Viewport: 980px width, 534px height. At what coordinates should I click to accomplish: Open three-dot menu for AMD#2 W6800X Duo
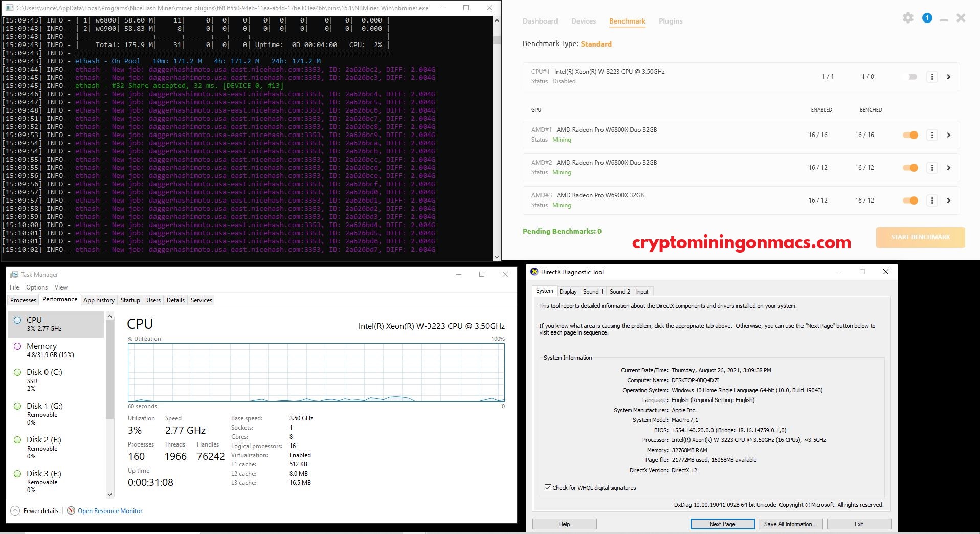pyautogui.click(x=932, y=168)
